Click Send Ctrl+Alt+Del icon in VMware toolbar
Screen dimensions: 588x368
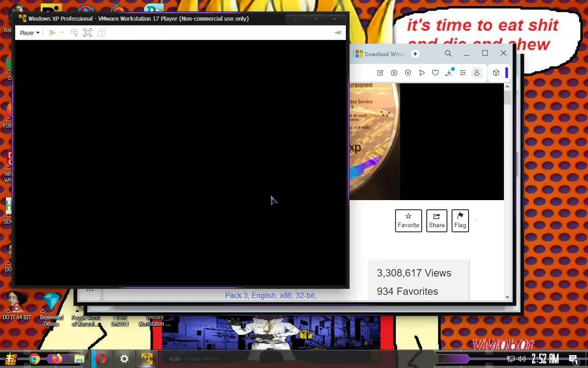click(73, 33)
